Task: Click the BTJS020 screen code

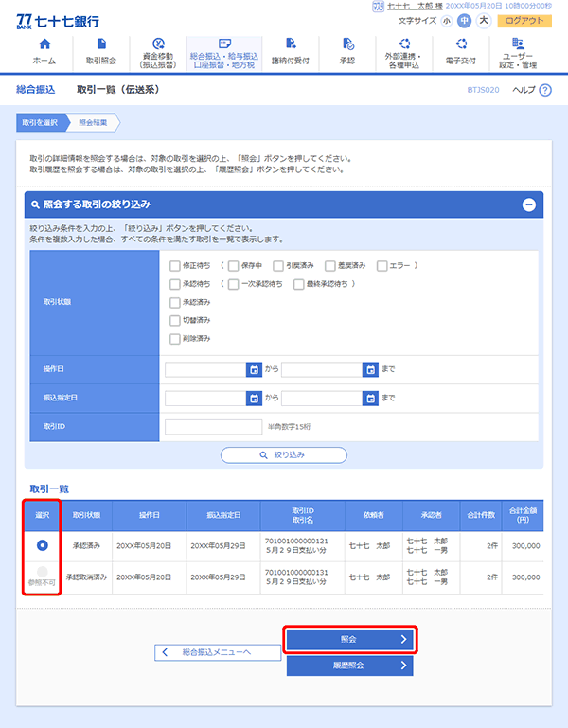Action: [483, 90]
